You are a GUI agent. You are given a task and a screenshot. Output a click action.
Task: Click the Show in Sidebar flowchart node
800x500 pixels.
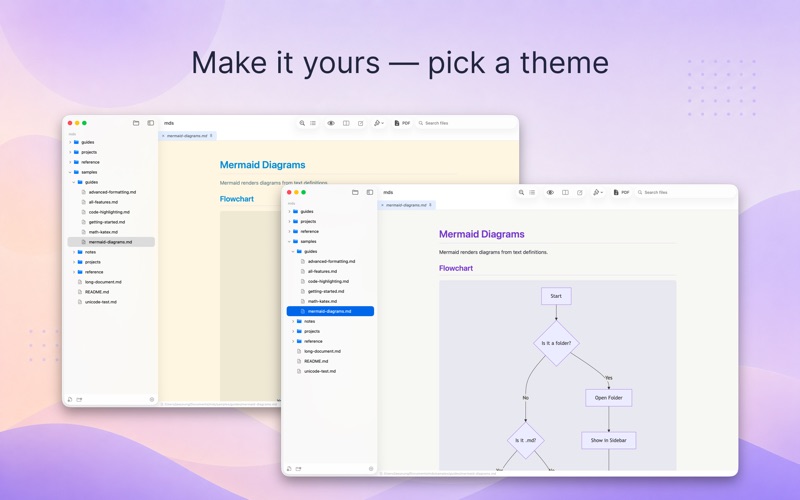tap(609, 440)
